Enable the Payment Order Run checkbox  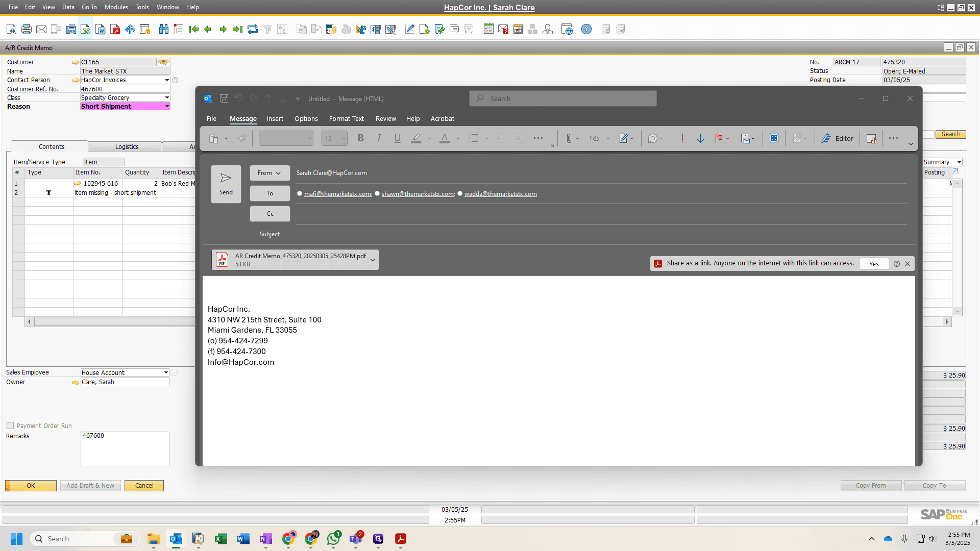(10, 425)
